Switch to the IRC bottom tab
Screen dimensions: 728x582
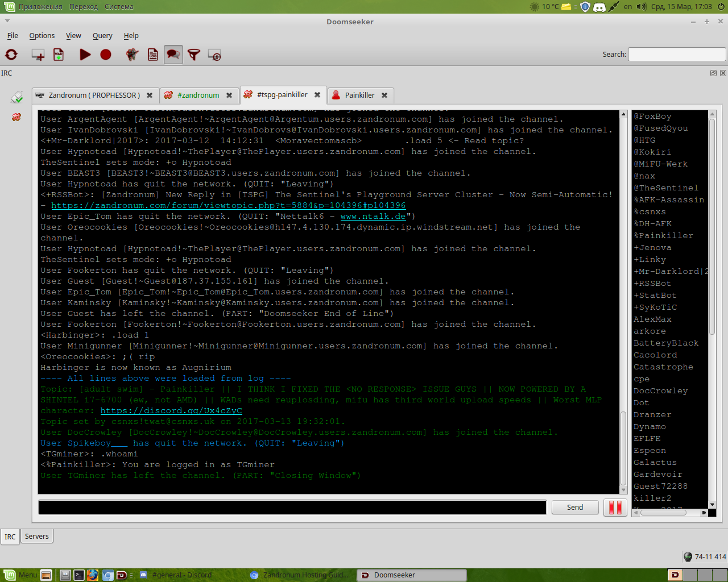tap(10, 537)
